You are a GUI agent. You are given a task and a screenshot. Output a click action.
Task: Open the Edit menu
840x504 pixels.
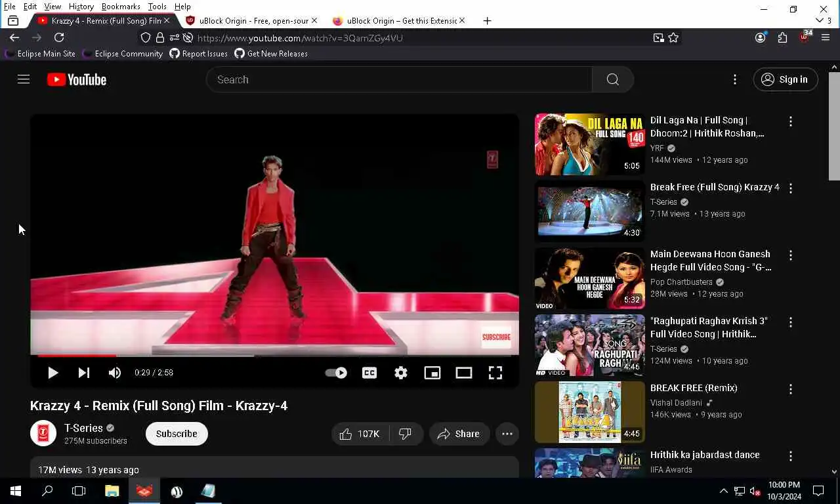30,7
